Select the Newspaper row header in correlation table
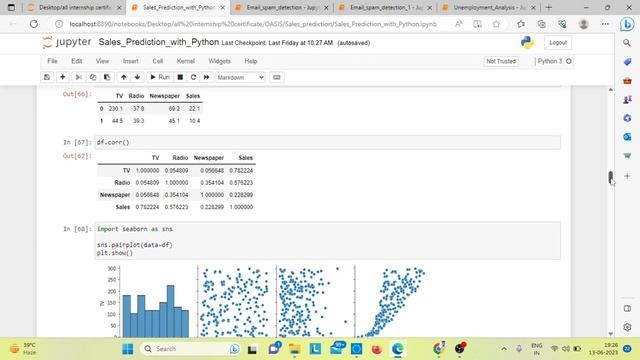The width and height of the screenshot is (640, 360). [x=115, y=195]
